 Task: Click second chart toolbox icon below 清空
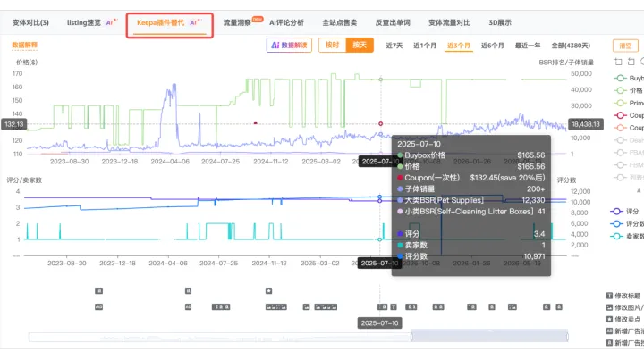click(631, 62)
